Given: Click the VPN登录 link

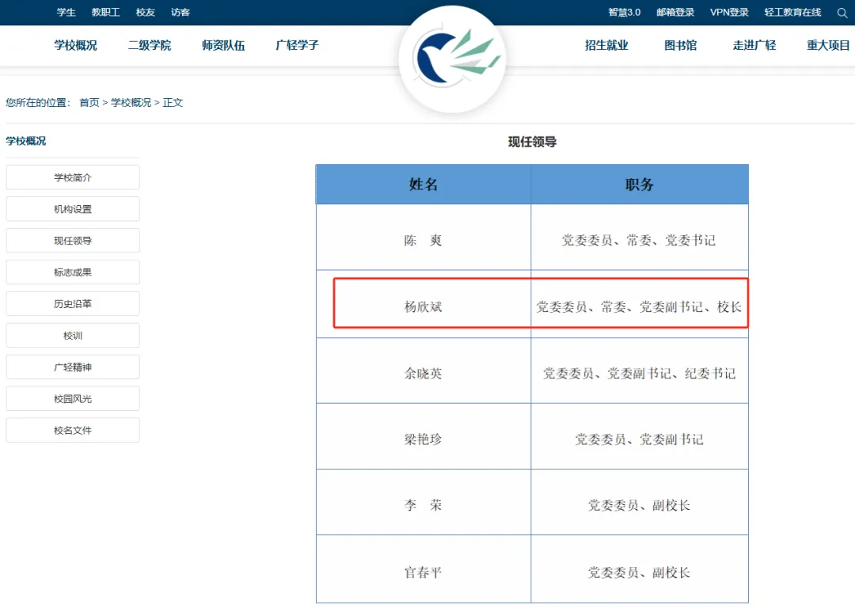Looking at the screenshot, I should pos(729,13).
